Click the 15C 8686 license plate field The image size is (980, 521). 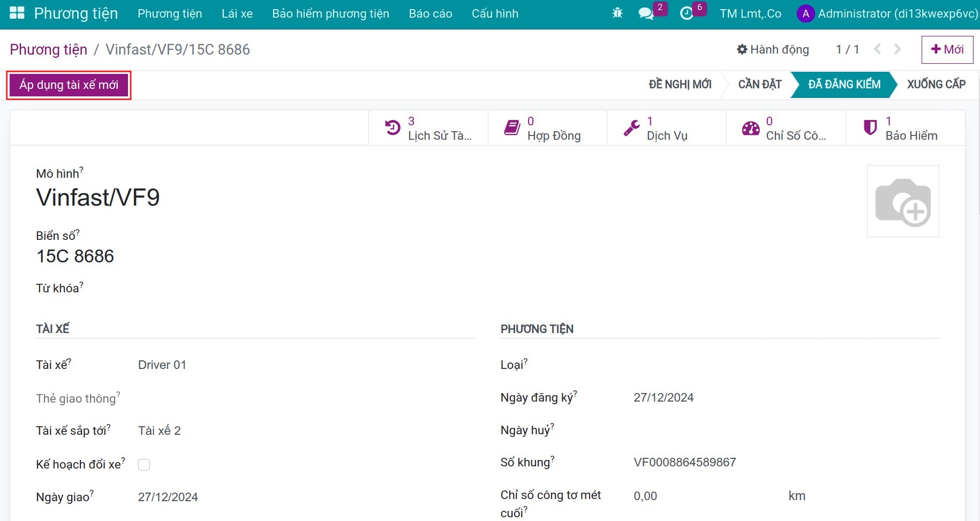click(x=75, y=256)
